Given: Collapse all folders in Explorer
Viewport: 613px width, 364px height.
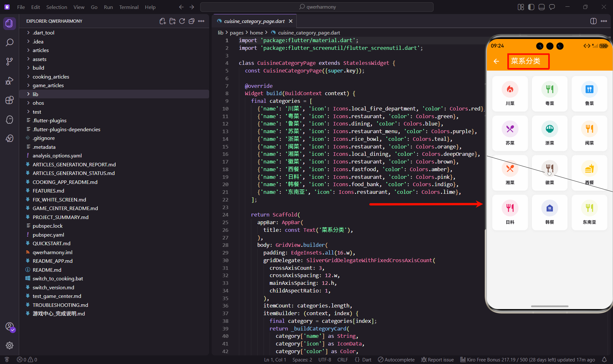Looking at the screenshot, I should click(192, 21).
